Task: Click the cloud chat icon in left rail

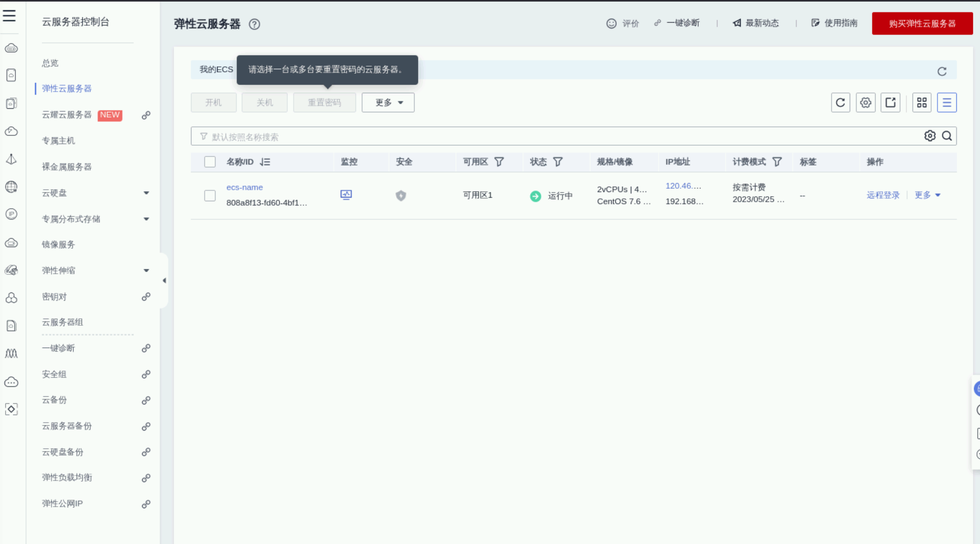Action: click(11, 382)
